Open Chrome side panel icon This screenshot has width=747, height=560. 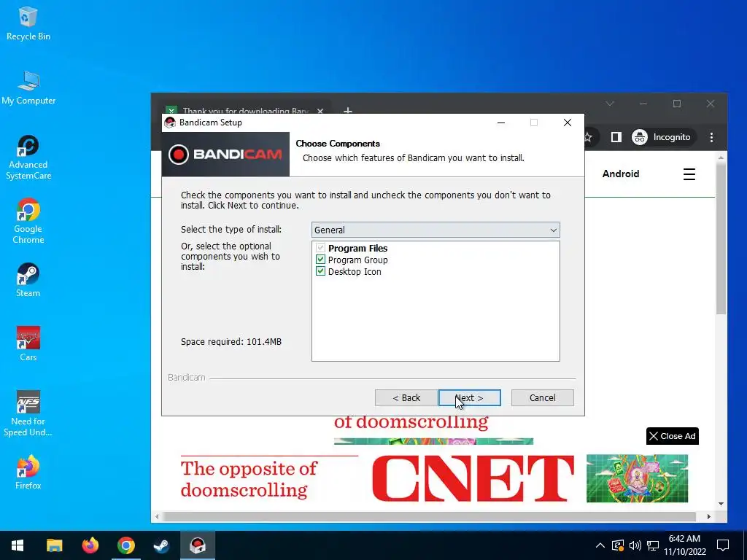[616, 137]
